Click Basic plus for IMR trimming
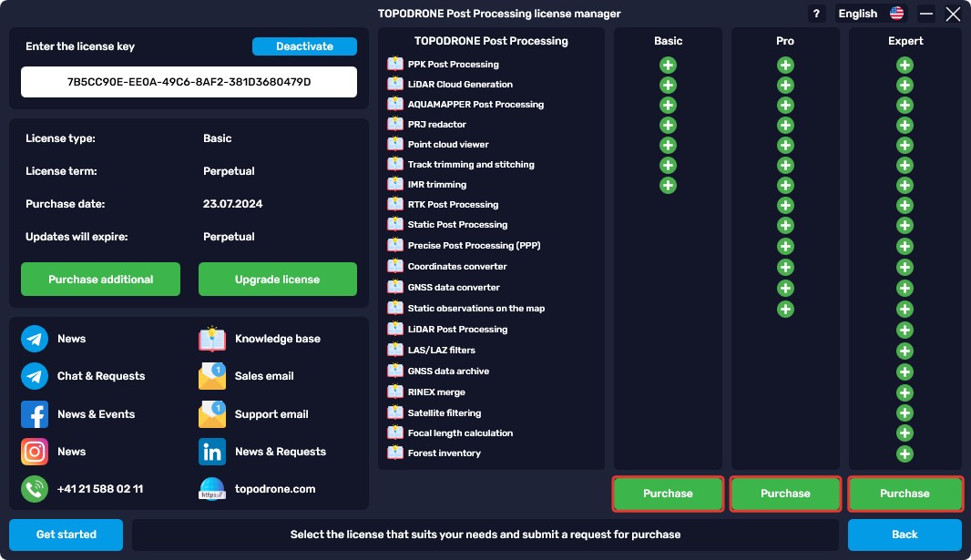Image resolution: width=971 pixels, height=560 pixels. tap(668, 185)
